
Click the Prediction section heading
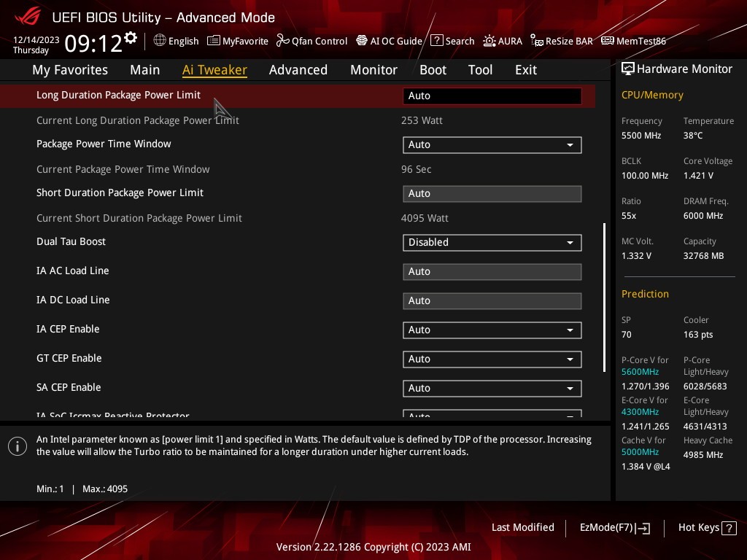click(645, 294)
